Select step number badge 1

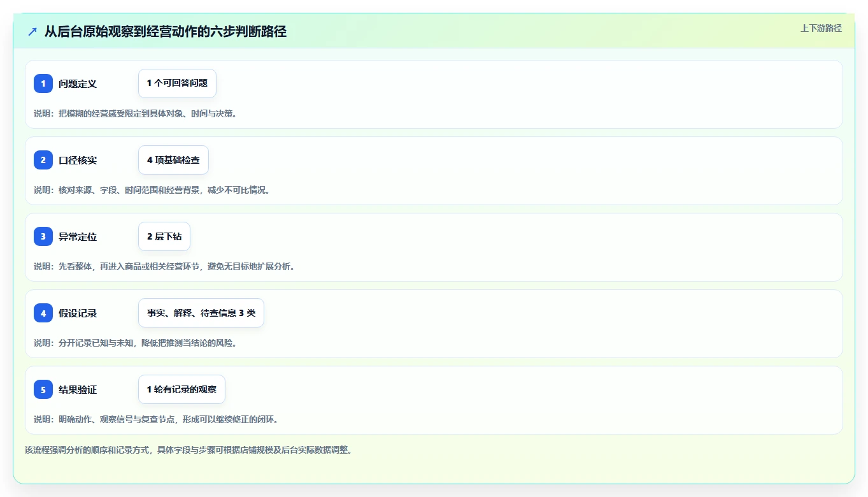click(x=43, y=83)
